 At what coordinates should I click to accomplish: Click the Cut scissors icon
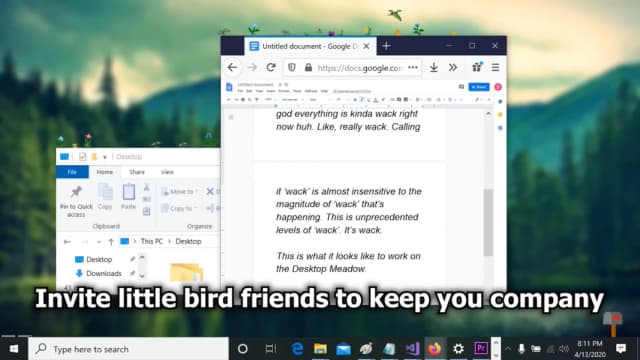click(147, 187)
